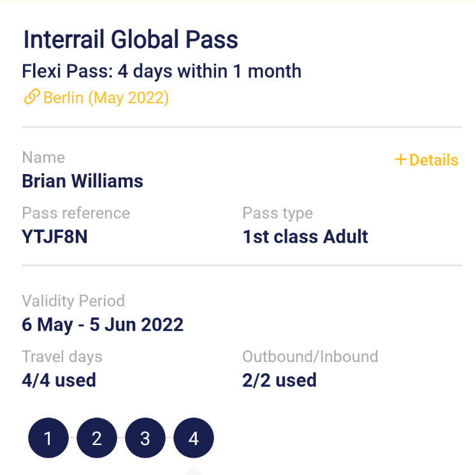Open the Berlin (May 2022) trip link
The image size is (476, 475).
(x=106, y=98)
